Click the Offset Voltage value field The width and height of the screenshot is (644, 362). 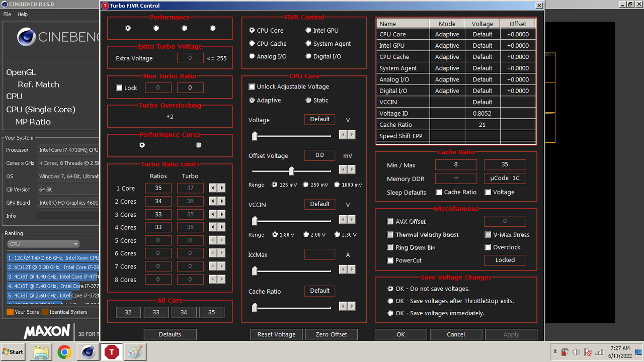pyautogui.click(x=319, y=155)
